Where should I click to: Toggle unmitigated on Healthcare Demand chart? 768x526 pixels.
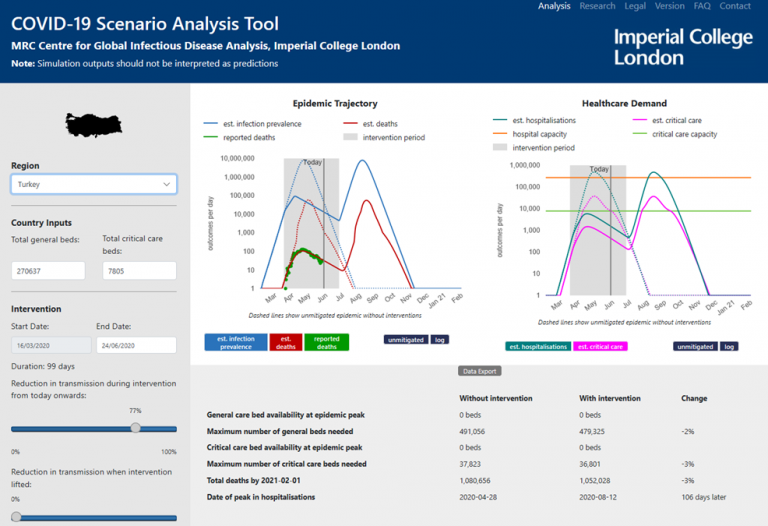695,347
